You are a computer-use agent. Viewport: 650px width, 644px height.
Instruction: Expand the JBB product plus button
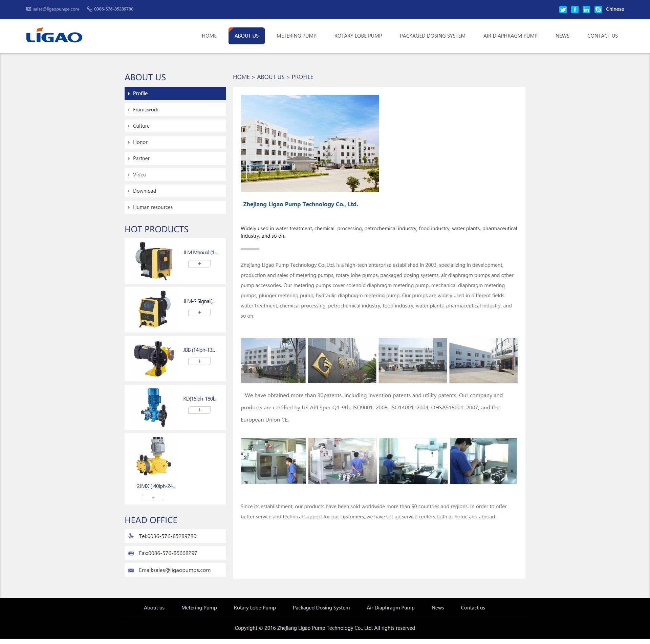[x=199, y=361]
